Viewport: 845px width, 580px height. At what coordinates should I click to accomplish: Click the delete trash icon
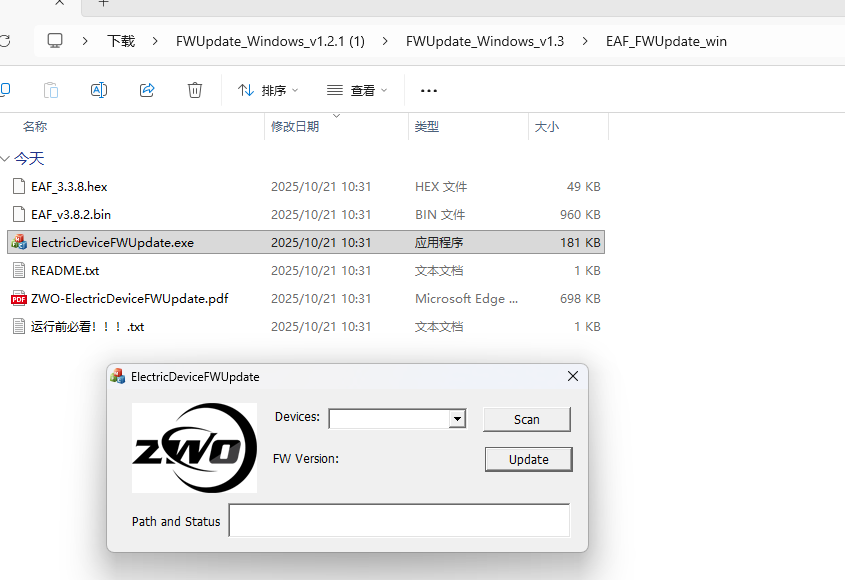tap(195, 90)
